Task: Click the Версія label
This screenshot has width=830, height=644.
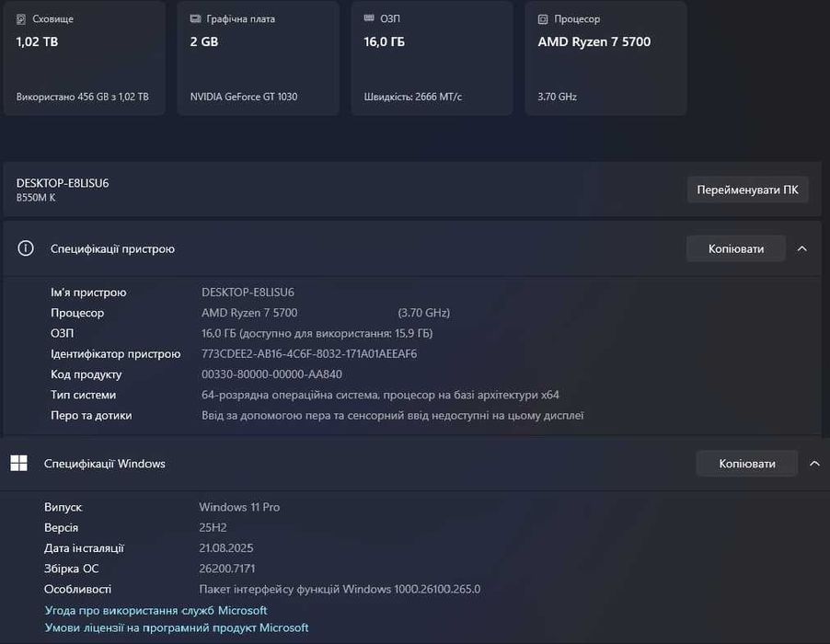Action: click(x=61, y=527)
